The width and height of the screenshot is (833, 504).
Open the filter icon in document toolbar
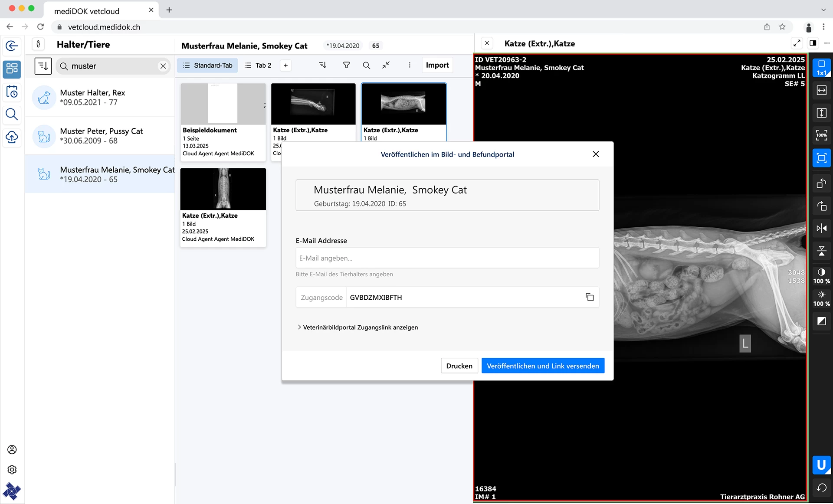346,65
